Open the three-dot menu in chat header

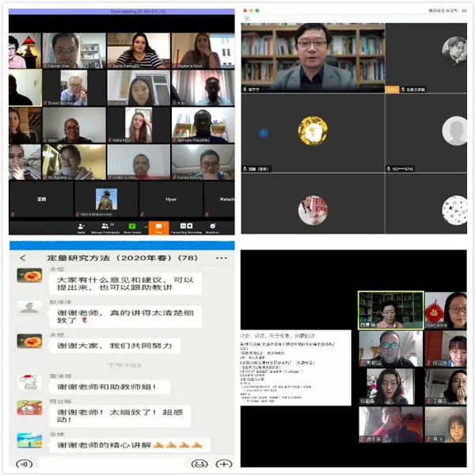[x=222, y=257]
